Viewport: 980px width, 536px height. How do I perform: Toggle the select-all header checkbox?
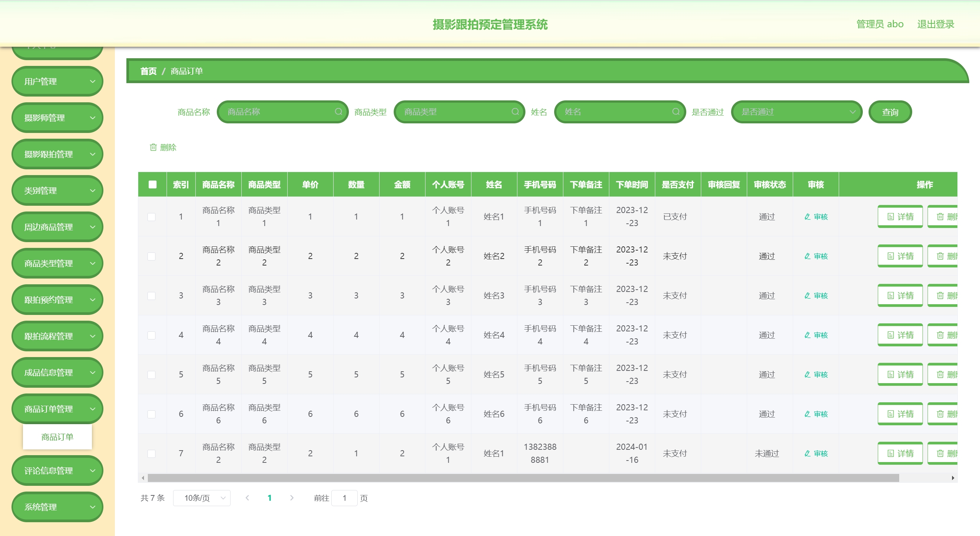[152, 185]
